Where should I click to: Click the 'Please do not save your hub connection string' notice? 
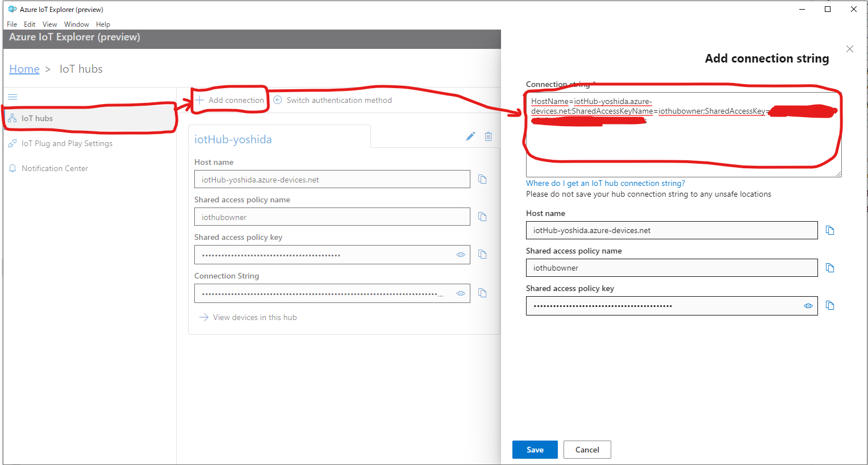pyautogui.click(x=649, y=194)
